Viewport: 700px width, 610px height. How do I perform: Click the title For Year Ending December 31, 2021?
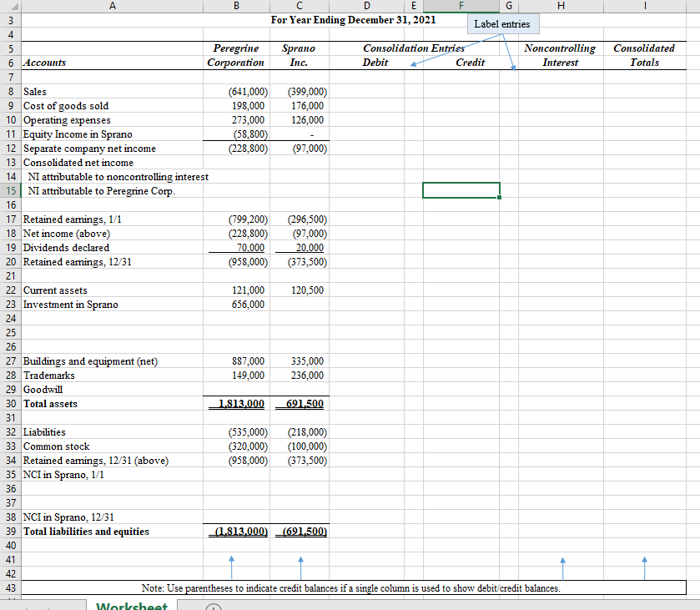click(353, 20)
